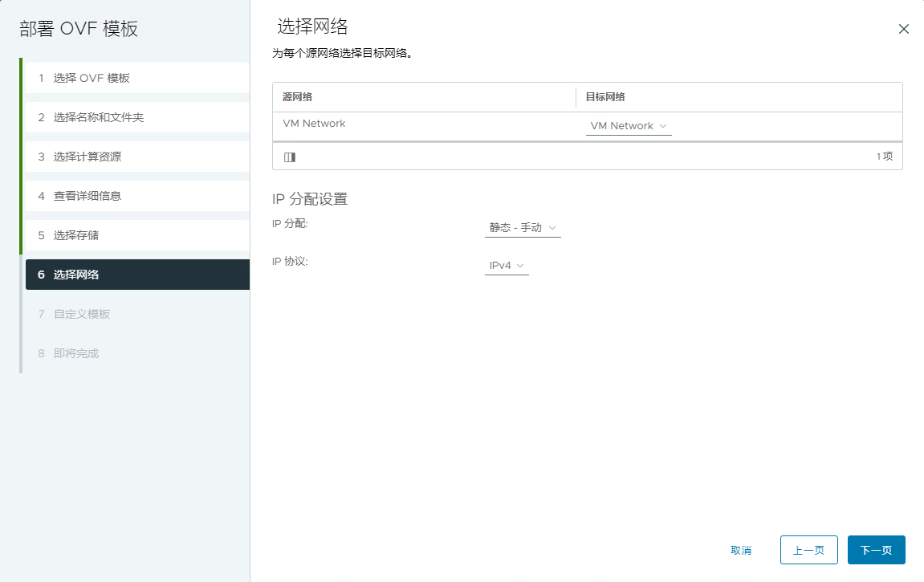Click the IP 分配设置 section heading

(x=310, y=199)
